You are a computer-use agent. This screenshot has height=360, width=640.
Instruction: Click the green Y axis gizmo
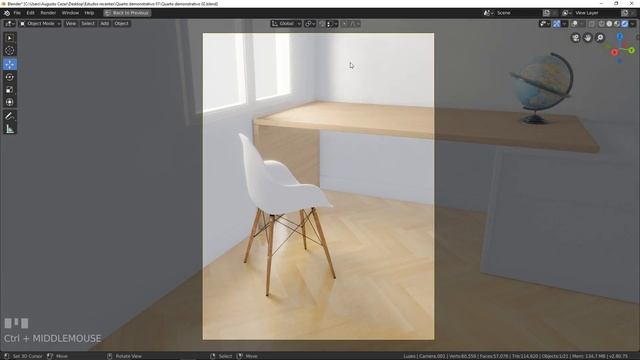632,50
